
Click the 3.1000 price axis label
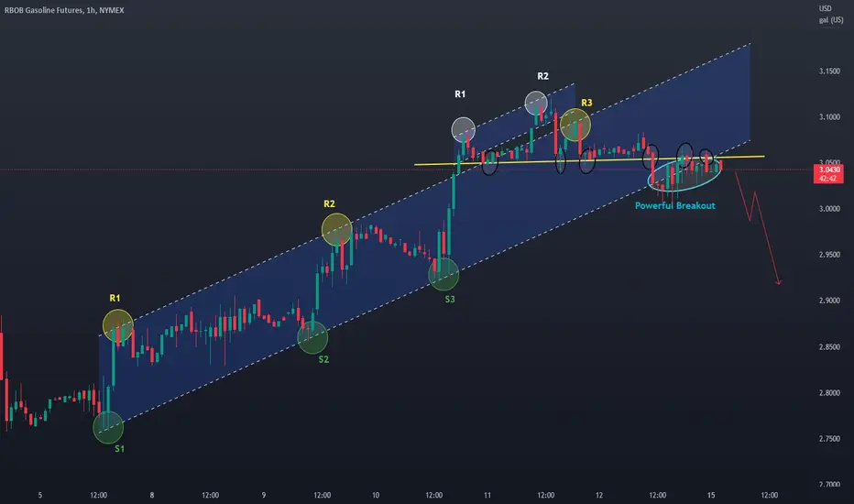point(829,117)
